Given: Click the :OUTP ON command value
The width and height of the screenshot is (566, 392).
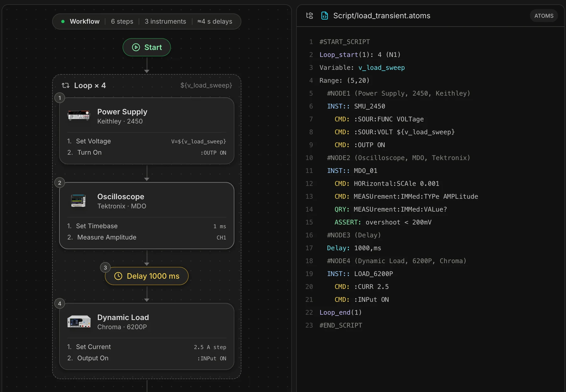Looking at the screenshot, I should 213,153.
